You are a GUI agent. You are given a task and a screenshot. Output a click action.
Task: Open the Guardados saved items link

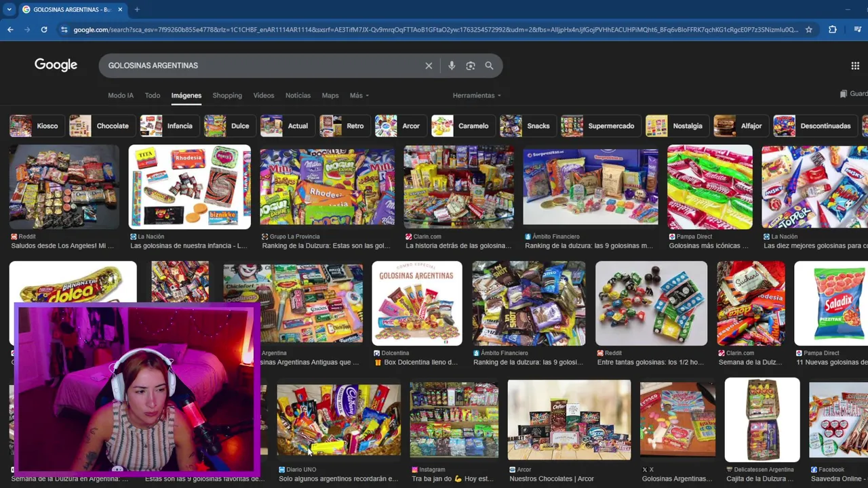point(854,94)
